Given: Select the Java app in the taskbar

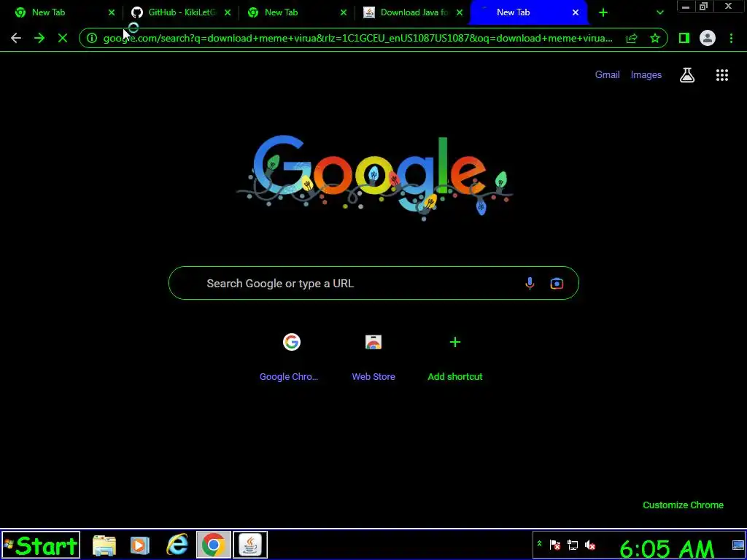Looking at the screenshot, I should [x=250, y=545].
